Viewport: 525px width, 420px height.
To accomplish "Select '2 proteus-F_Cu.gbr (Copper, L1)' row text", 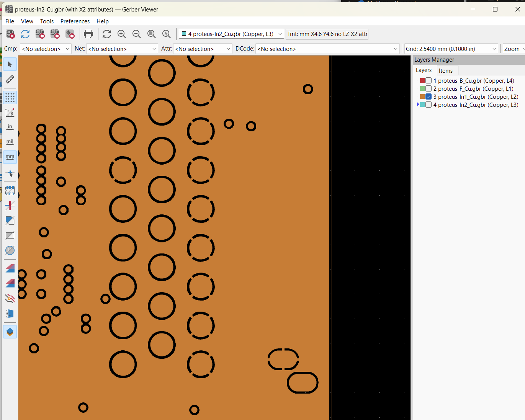I will click(x=473, y=89).
